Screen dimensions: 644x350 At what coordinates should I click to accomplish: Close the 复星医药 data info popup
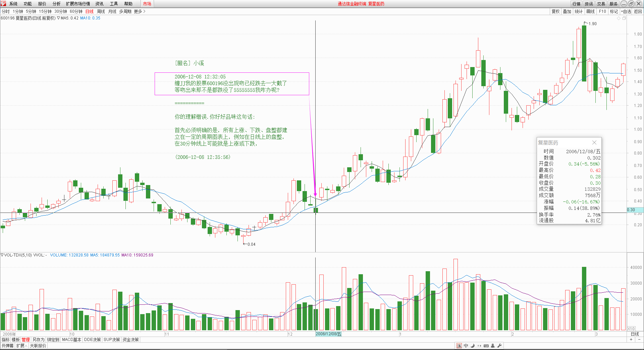tap(594, 142)
